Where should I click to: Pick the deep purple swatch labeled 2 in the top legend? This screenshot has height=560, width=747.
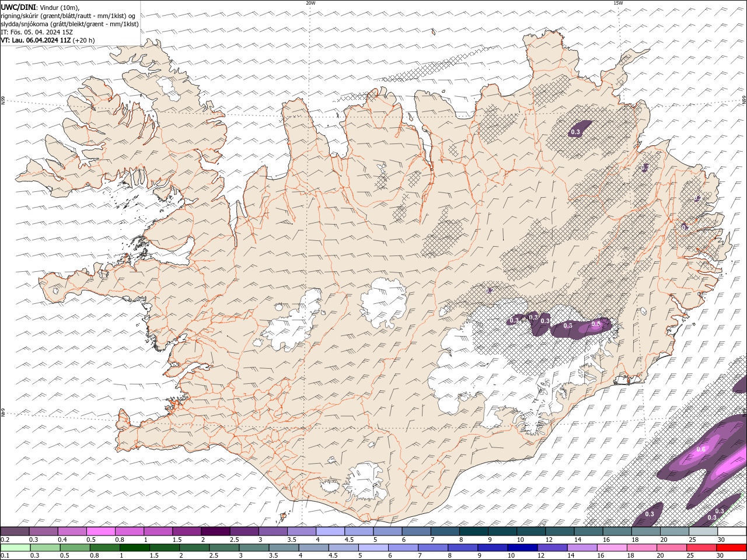[215, 531]
